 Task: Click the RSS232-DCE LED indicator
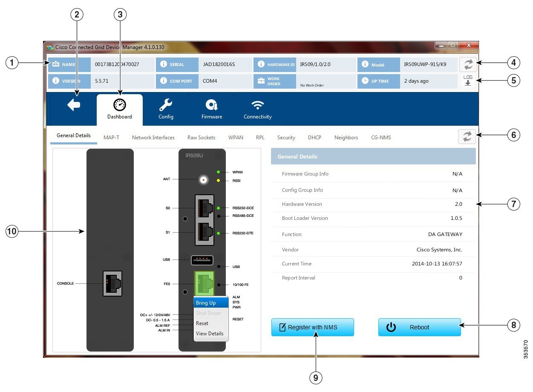[x=218, y=208]
